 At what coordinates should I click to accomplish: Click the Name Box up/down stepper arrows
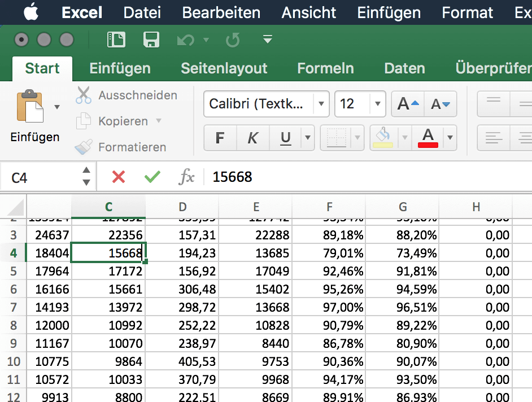click(x=86, y=176)
